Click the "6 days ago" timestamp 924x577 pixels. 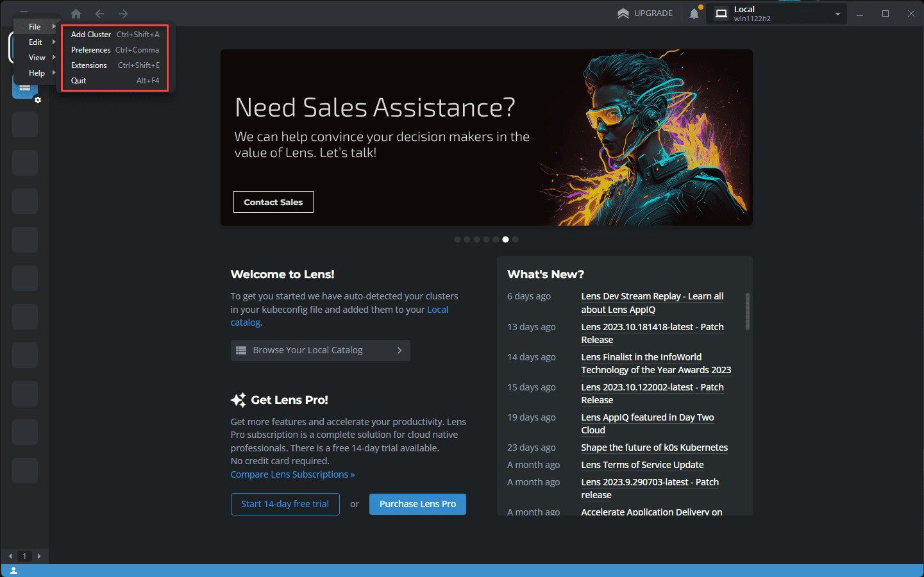[x=529, y=296]
